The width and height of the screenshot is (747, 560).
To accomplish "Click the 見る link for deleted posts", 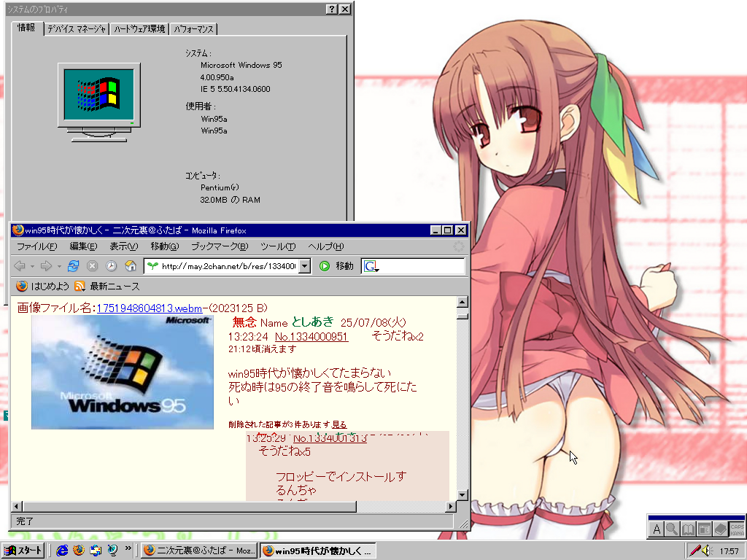I will click(339, 424).
